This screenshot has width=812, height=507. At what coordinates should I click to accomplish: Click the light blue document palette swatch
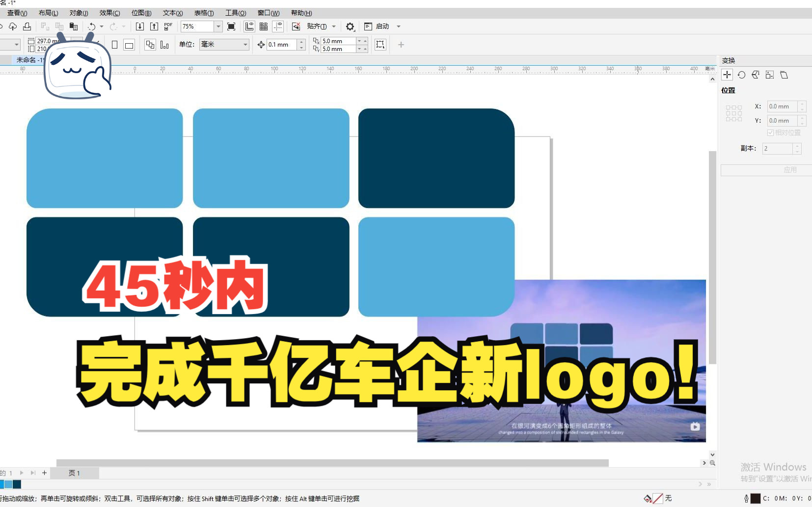8,484
